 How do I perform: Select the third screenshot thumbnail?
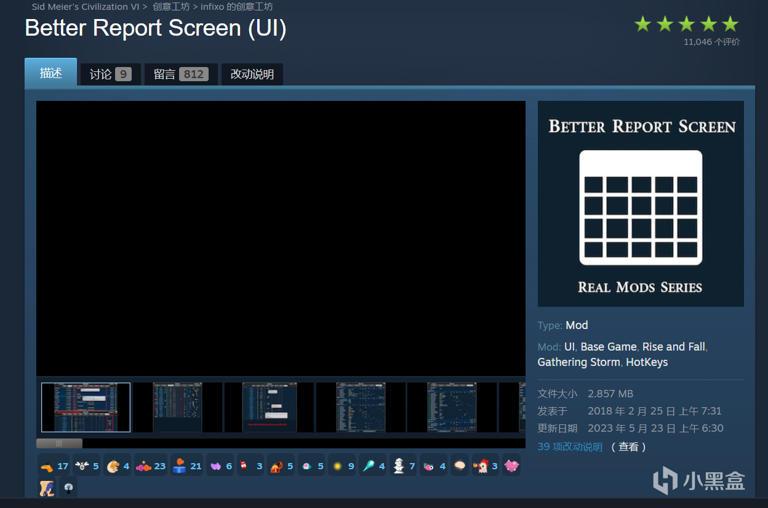tap(269, 407)
